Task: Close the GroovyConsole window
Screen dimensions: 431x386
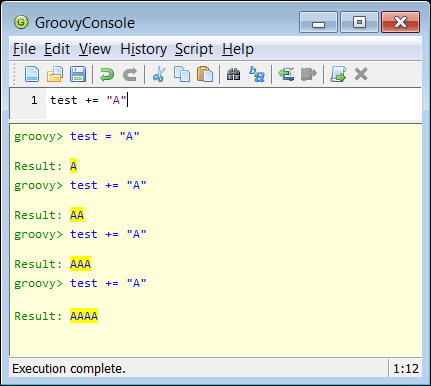Action: tap(400, 22)
